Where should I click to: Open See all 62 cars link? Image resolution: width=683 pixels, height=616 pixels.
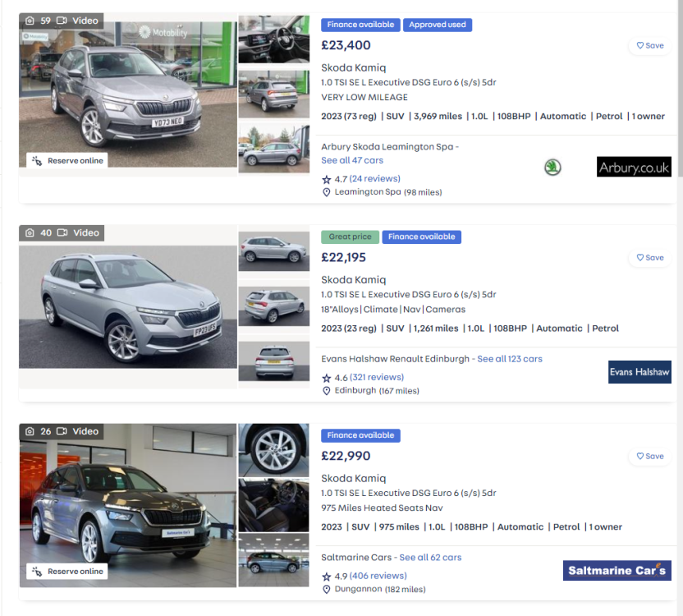(x=430, y=557)
